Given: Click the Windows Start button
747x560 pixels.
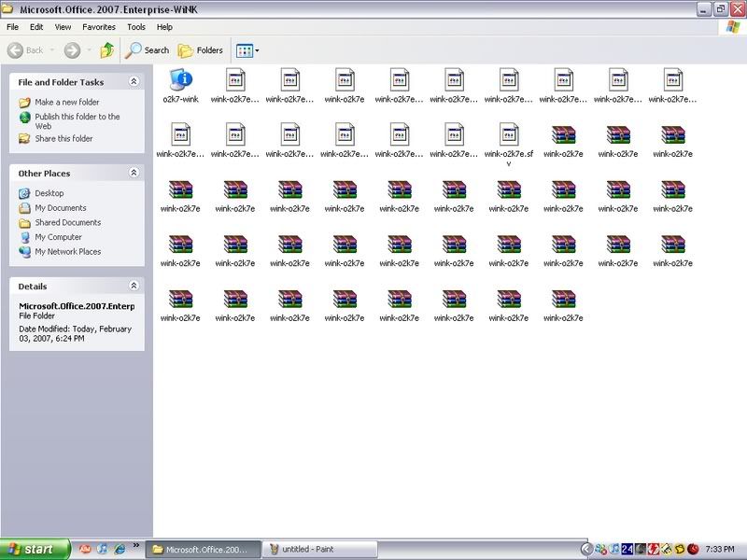Looking at the screenshot, I should (35, 549).
